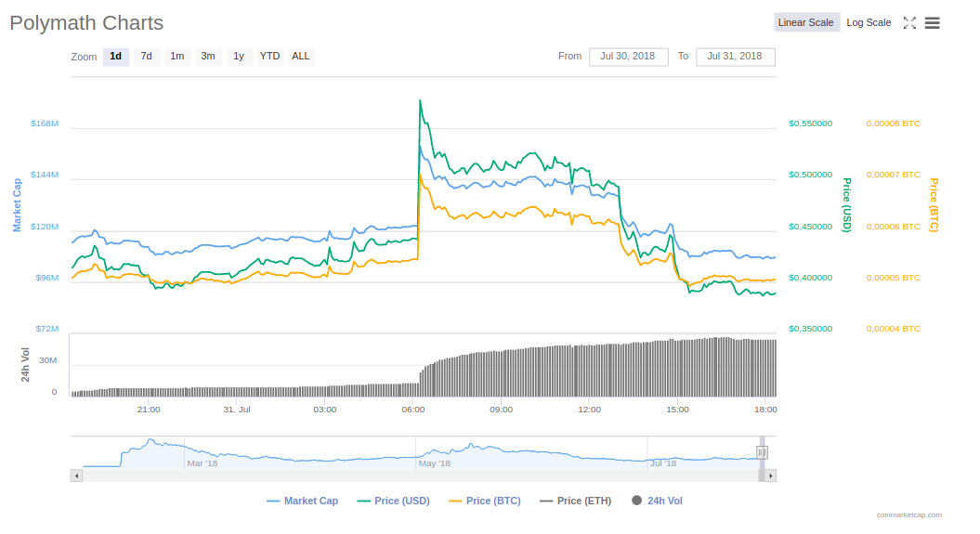980x534 pixels.
Task: Click the 31. Jul time axis label
Action: pos(237,410)
